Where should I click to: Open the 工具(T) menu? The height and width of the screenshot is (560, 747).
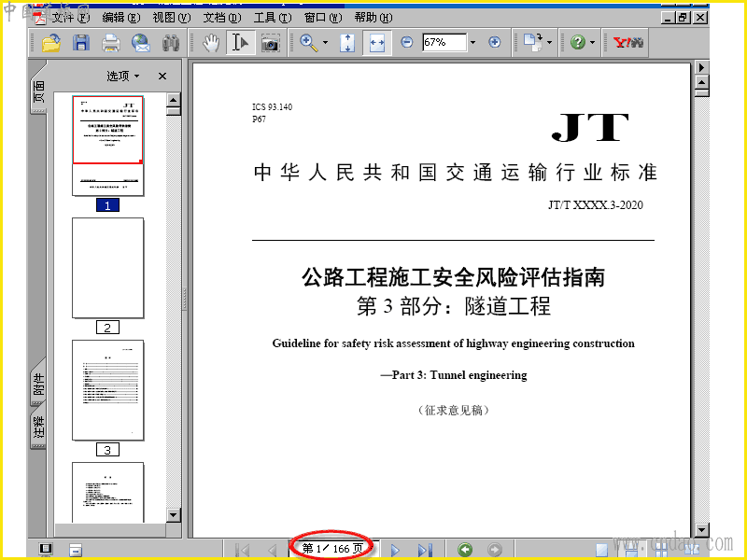point(273,18)
